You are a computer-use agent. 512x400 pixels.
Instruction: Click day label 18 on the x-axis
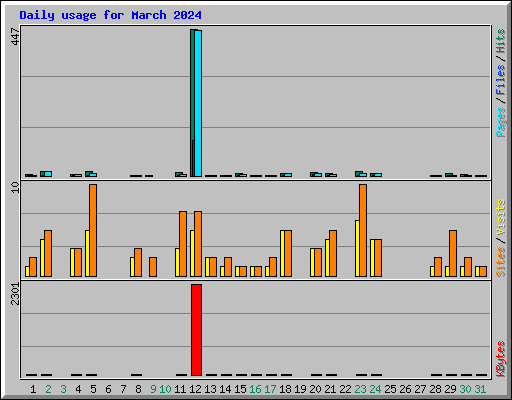pos(285,389)
